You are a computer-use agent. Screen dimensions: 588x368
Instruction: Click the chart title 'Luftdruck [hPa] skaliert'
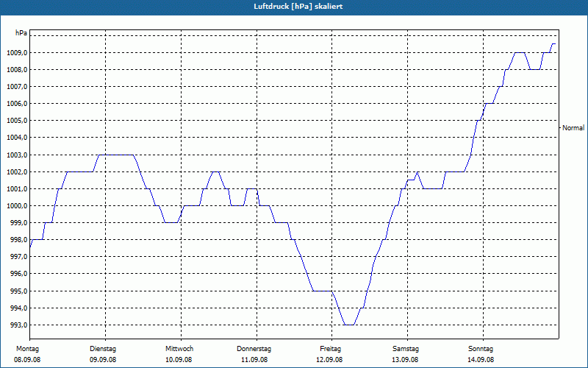coord(298,7)
